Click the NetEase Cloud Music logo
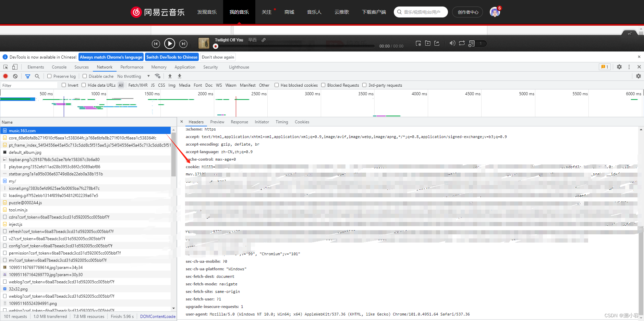644x321 pixels. 158,12
